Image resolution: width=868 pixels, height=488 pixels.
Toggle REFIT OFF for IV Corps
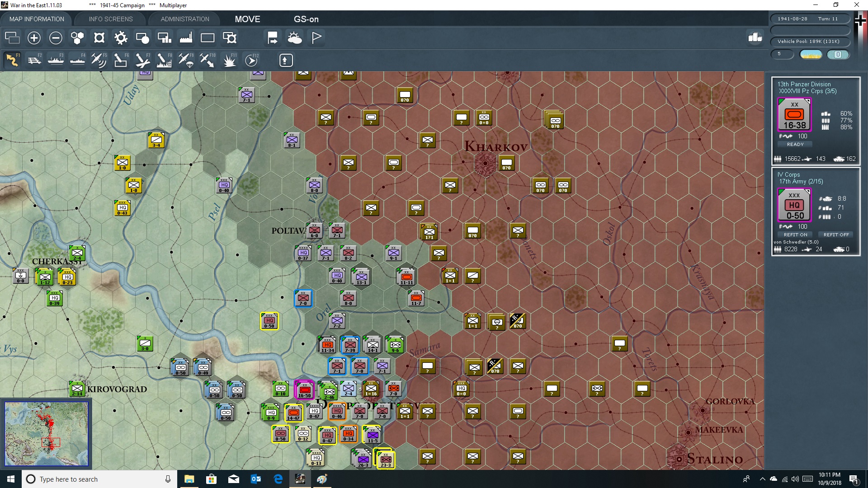click(836, 235)
